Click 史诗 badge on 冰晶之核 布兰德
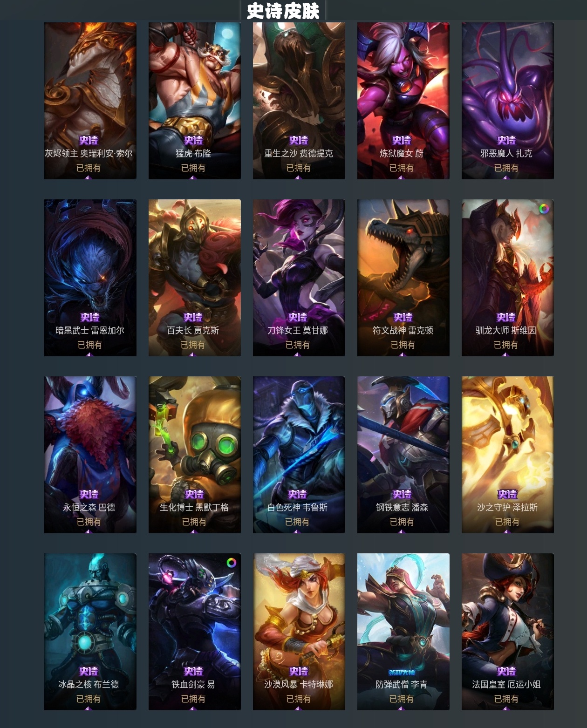The height and width of the screenshot is (728, 587). [89, 671]
